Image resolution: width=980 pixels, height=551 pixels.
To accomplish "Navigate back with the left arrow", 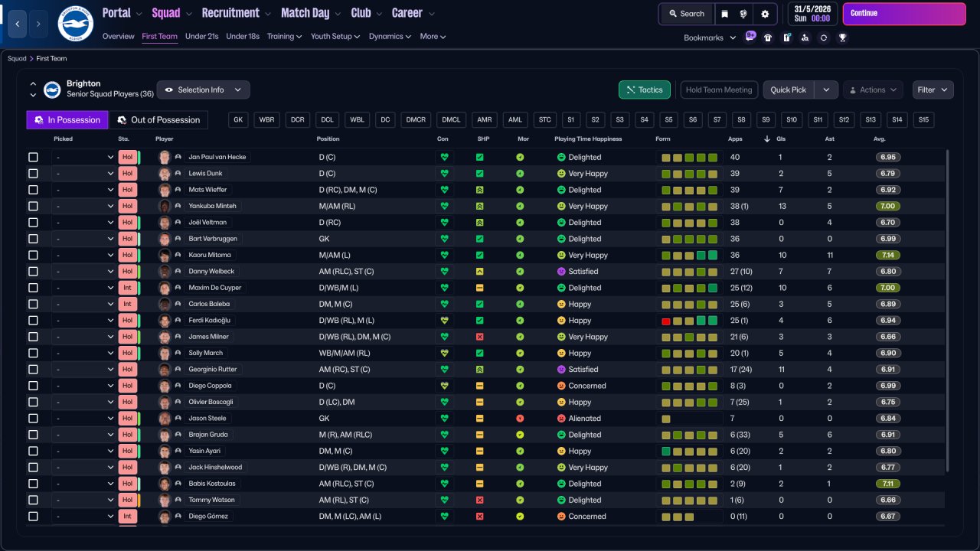I will [18, 24].
